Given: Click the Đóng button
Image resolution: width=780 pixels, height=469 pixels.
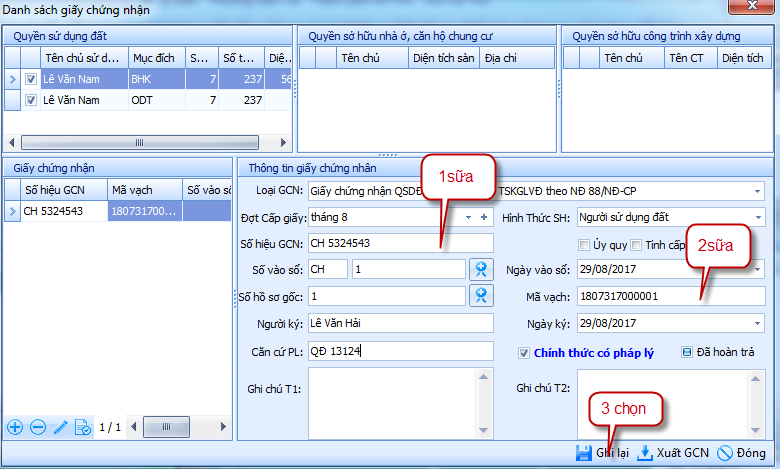Looking at the screenshot, I should click(742, 453).
